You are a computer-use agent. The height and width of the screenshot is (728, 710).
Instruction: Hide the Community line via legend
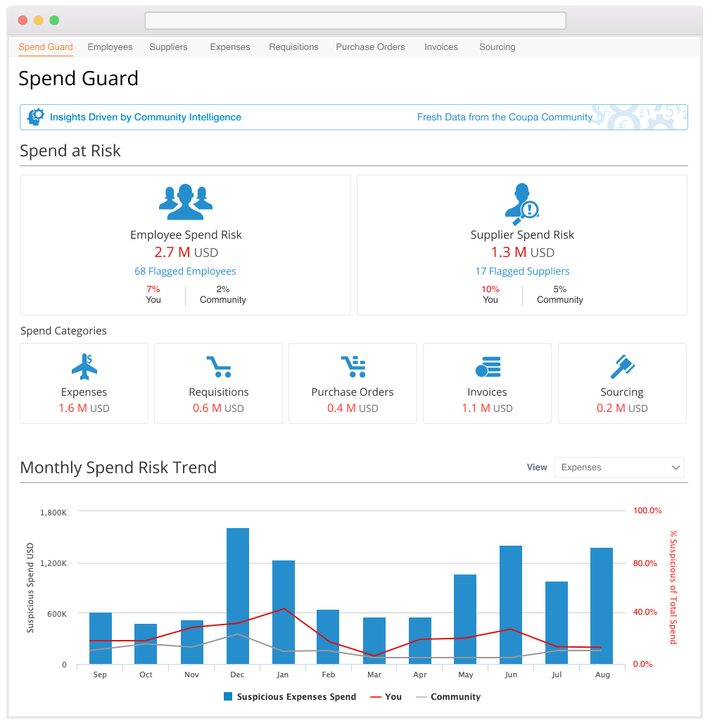448,697
